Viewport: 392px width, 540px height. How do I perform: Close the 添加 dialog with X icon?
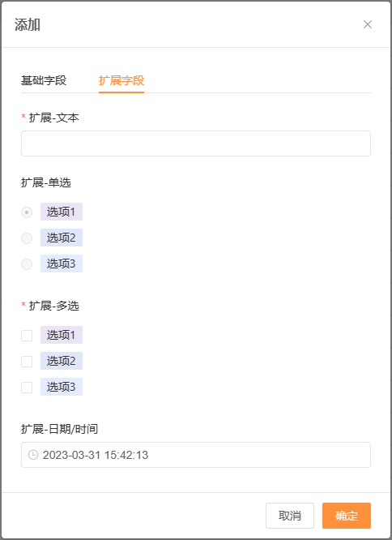point(368,24)
